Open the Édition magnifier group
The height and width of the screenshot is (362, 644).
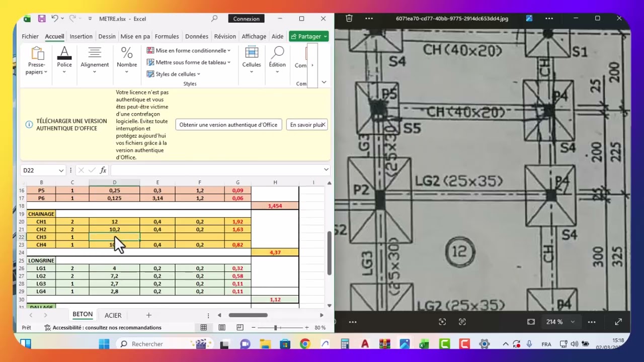pos(277,60)
